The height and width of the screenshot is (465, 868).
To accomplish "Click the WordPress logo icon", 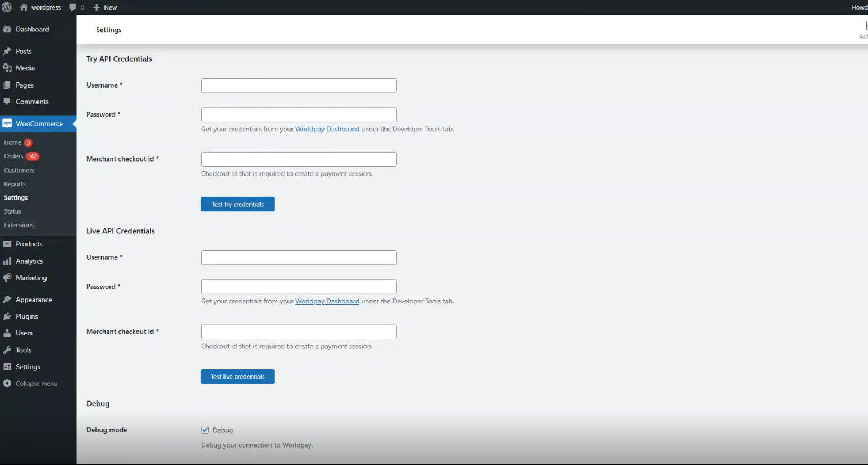I will 7,7.
